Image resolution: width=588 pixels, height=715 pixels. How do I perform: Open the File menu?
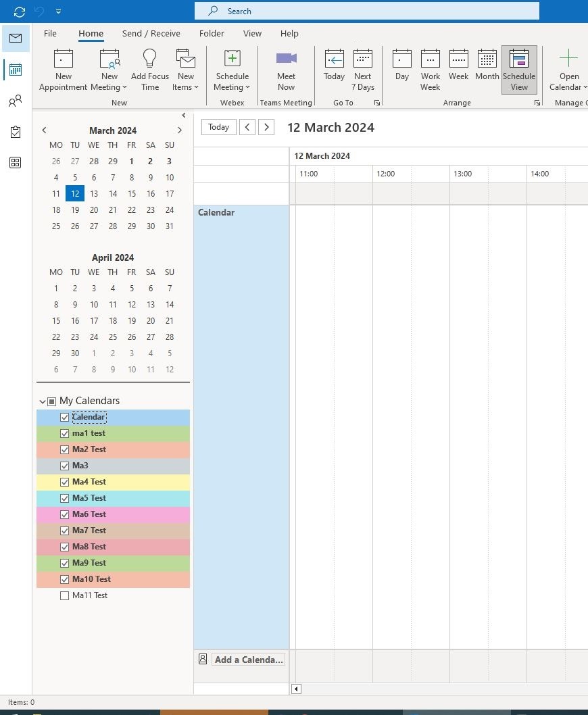tap(50, 33)
